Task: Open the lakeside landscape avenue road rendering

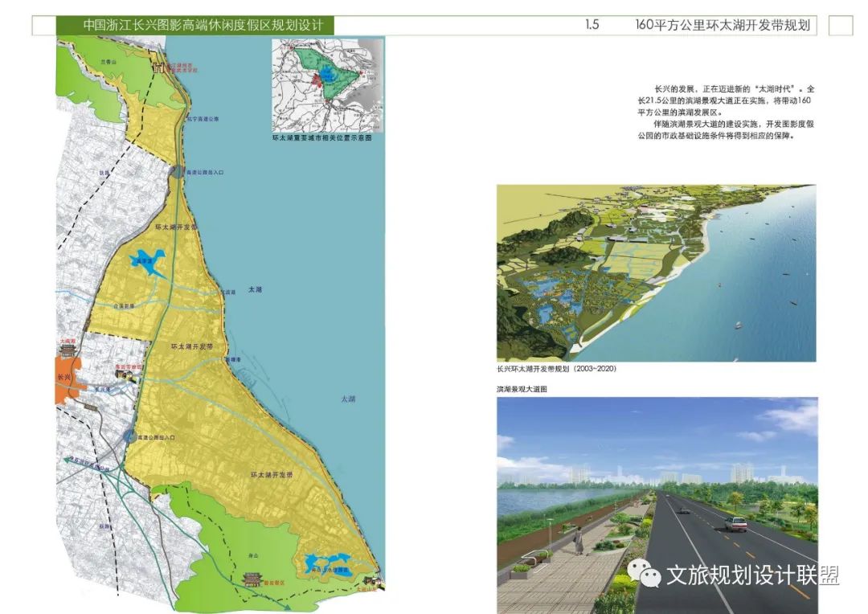Action: [657, 505]
